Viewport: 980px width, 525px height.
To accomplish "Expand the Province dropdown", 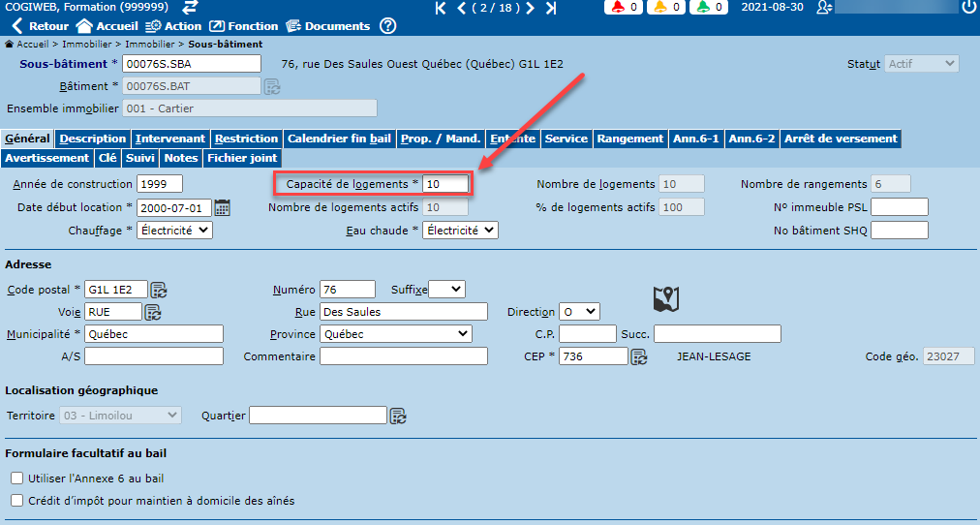I will [x=395, y=334].
